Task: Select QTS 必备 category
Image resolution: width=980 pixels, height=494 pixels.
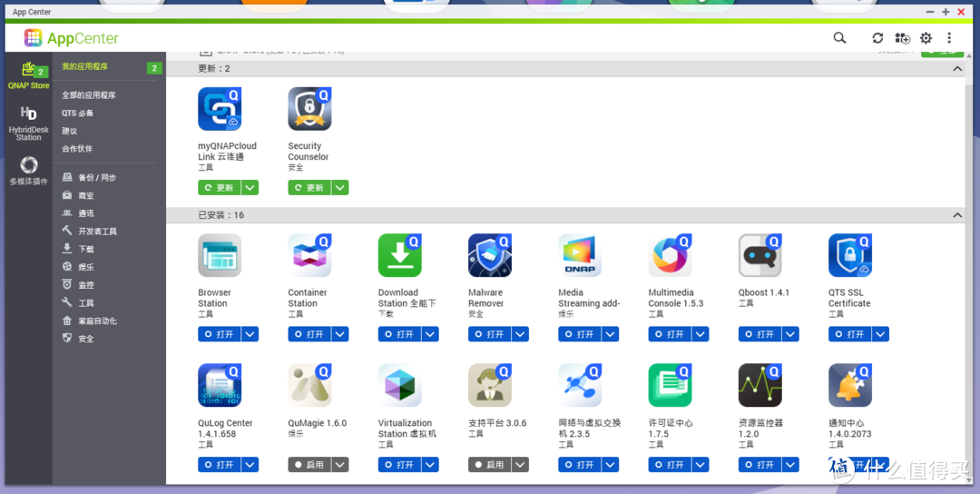Action: coord(77,114)
